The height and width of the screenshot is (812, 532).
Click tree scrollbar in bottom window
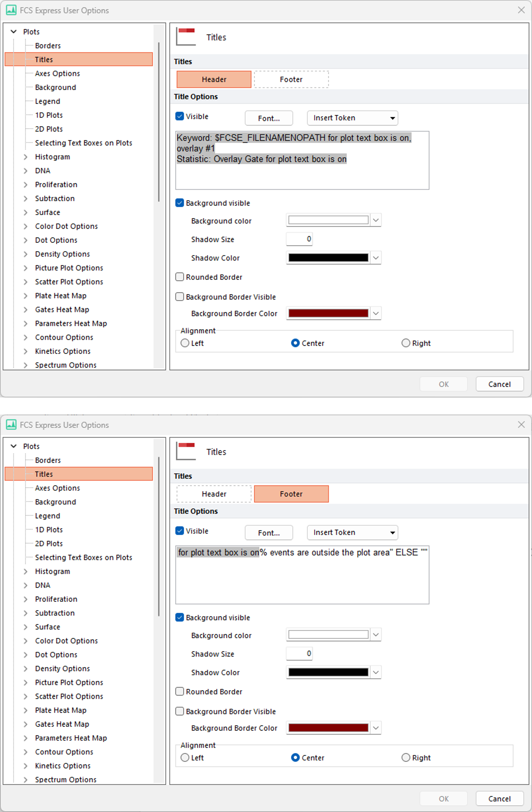159,536
